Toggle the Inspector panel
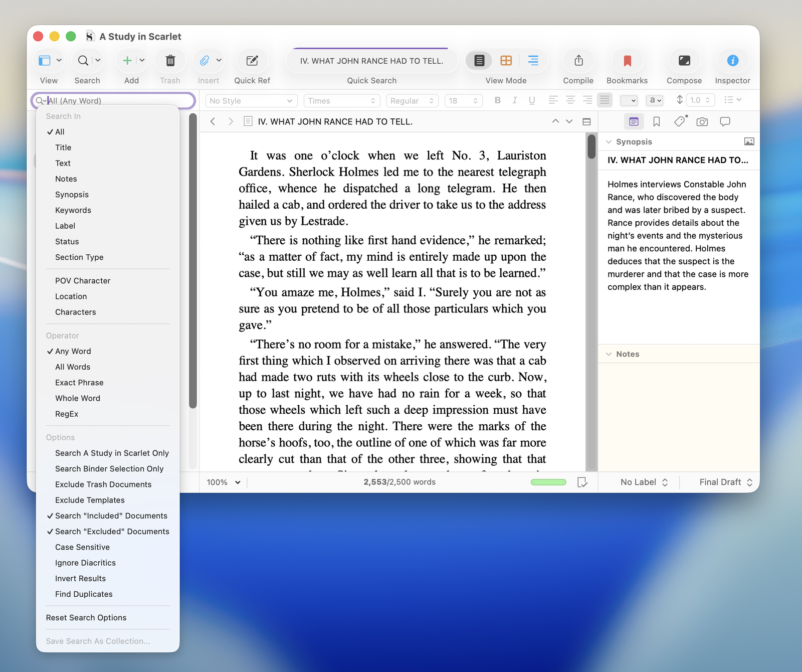 [732, 61]
